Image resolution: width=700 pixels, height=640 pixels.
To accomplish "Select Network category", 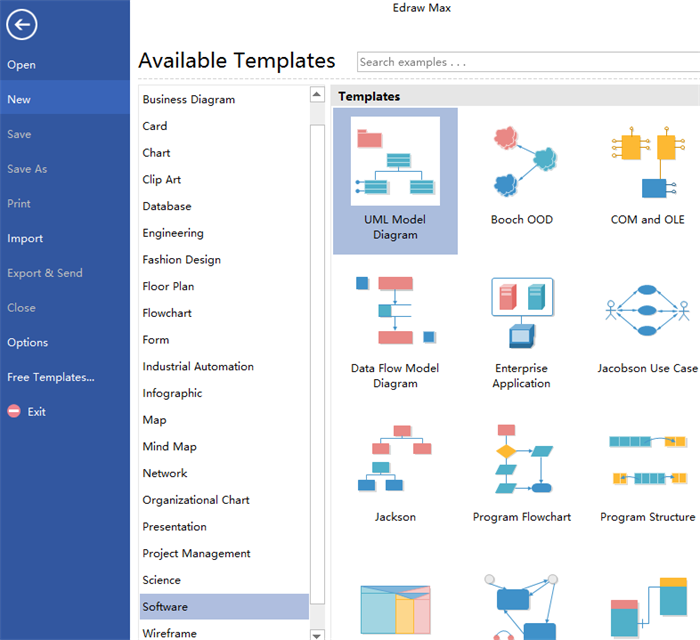I will pyautogui.click(x=165, y=473).
